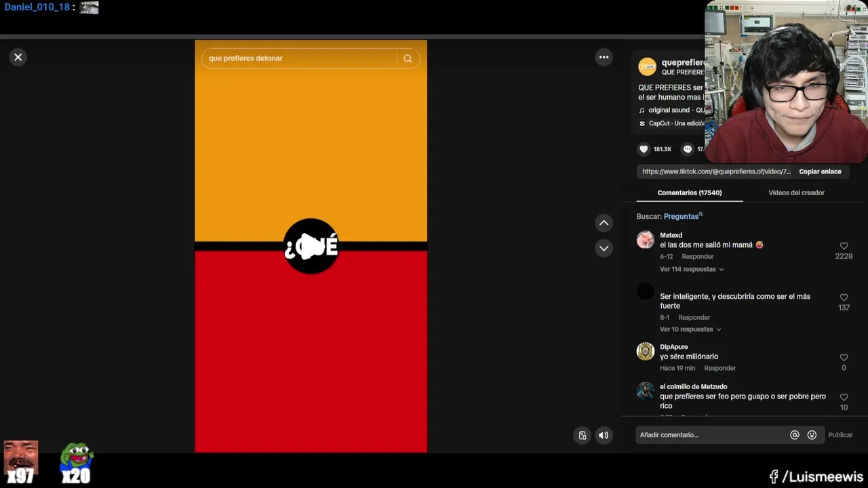
Task: Open queprefieres creator profile avatar
Action: coord(648,66)
